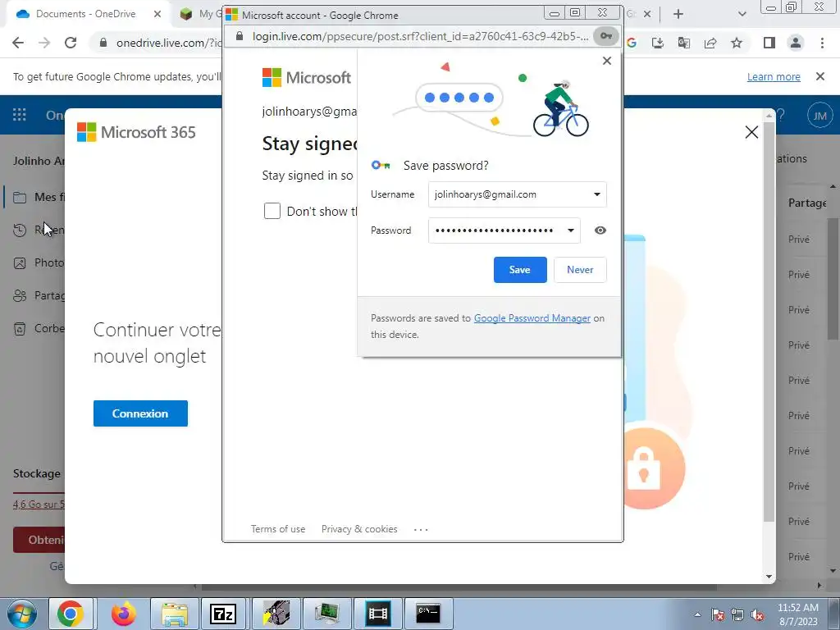Close the Documents - OneDrive tab
Viewport: 840px width, 630px height.
click(x=157, y=14)
